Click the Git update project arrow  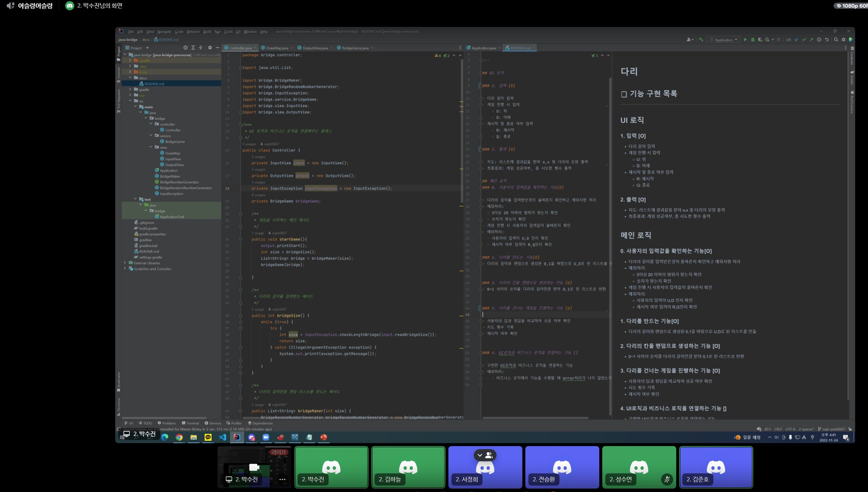click(x=796, y=39)
